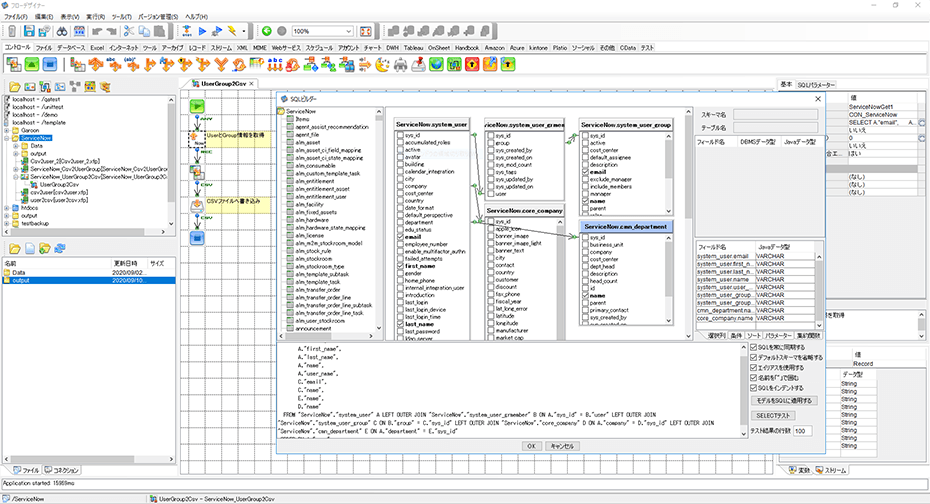Click the orange Y-shaped merge component icon
Image resolution: width=930 pixels, height=504 pixels.
pos(221,64)
